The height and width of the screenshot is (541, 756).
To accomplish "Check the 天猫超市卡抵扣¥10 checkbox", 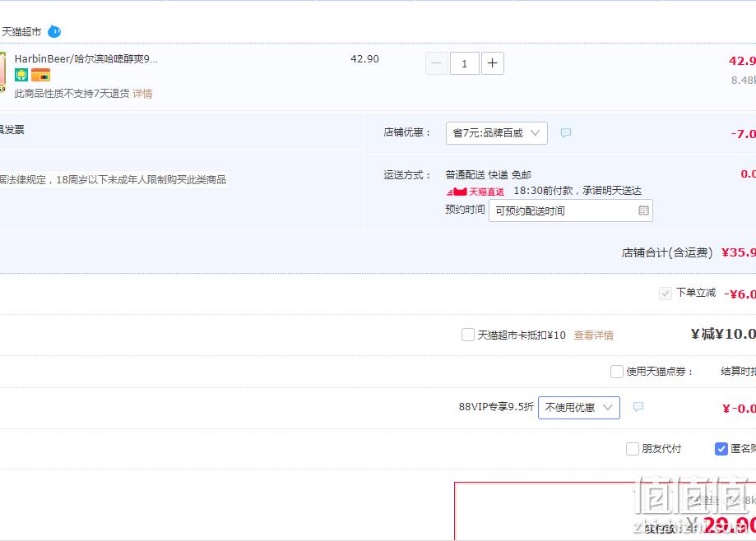I will pyautogui.click(x=468, y=335).
